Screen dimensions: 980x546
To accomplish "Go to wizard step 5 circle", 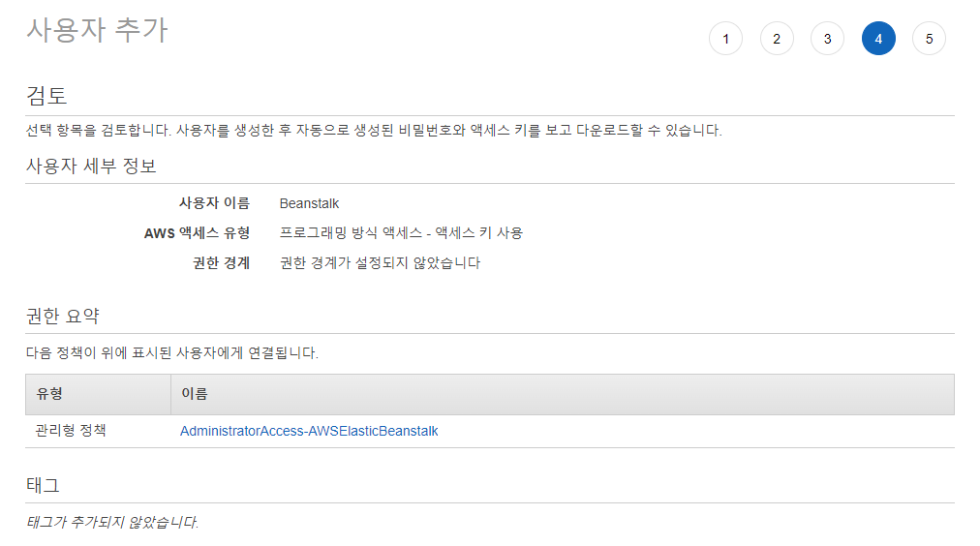I will tap(930, 39).
